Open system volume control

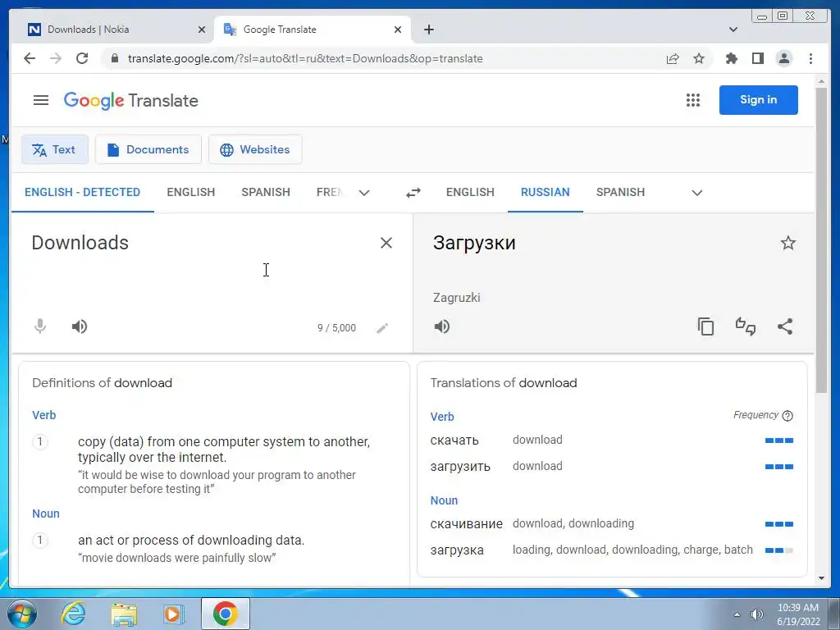(x=756, y=614)
